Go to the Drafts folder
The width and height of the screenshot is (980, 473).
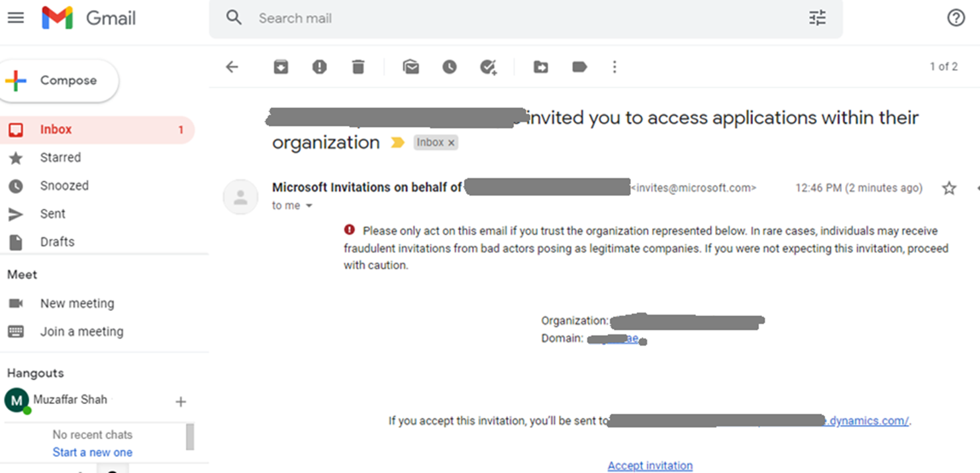(x=57, y=242)
